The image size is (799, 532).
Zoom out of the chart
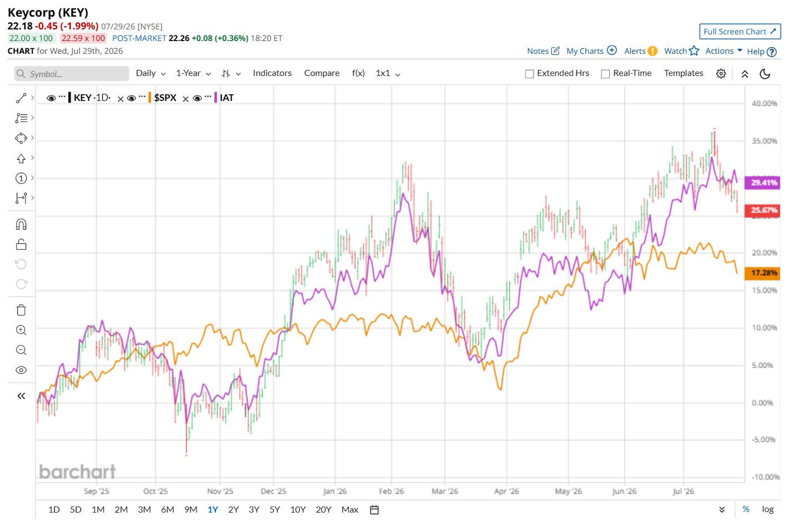[21, 350]
